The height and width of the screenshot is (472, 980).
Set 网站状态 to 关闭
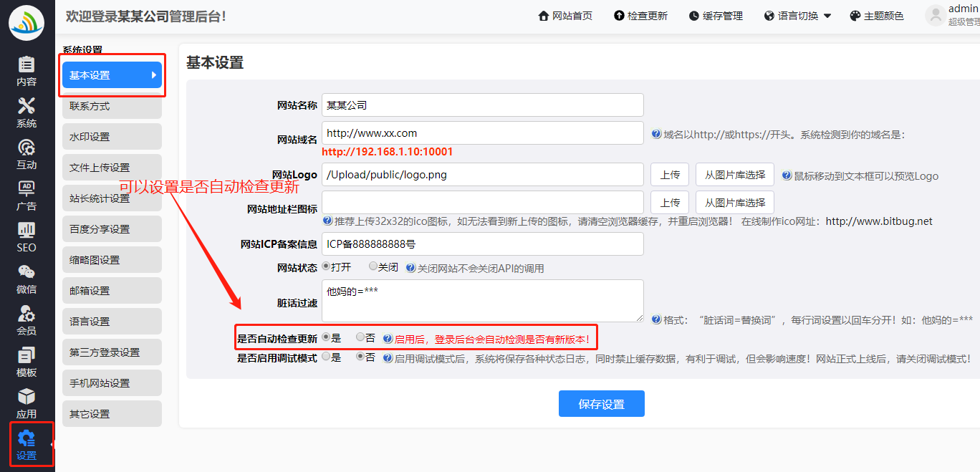click(x=373, y=266)
